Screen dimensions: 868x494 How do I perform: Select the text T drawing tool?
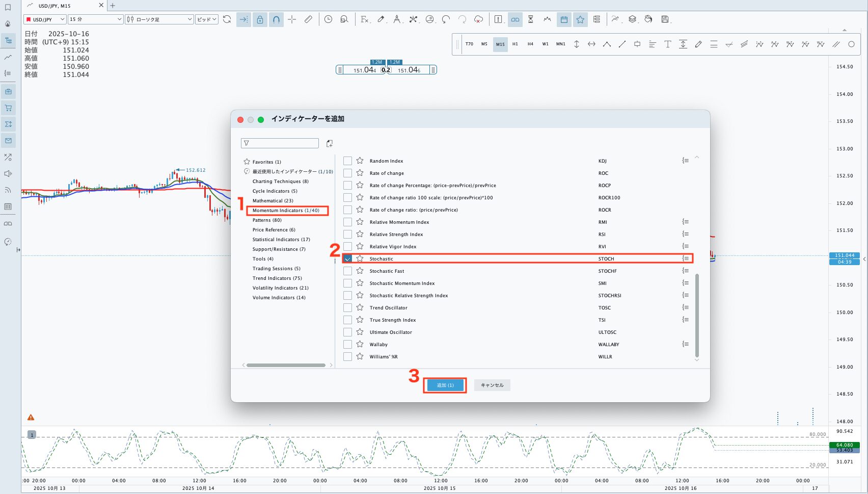pos(667,44)
